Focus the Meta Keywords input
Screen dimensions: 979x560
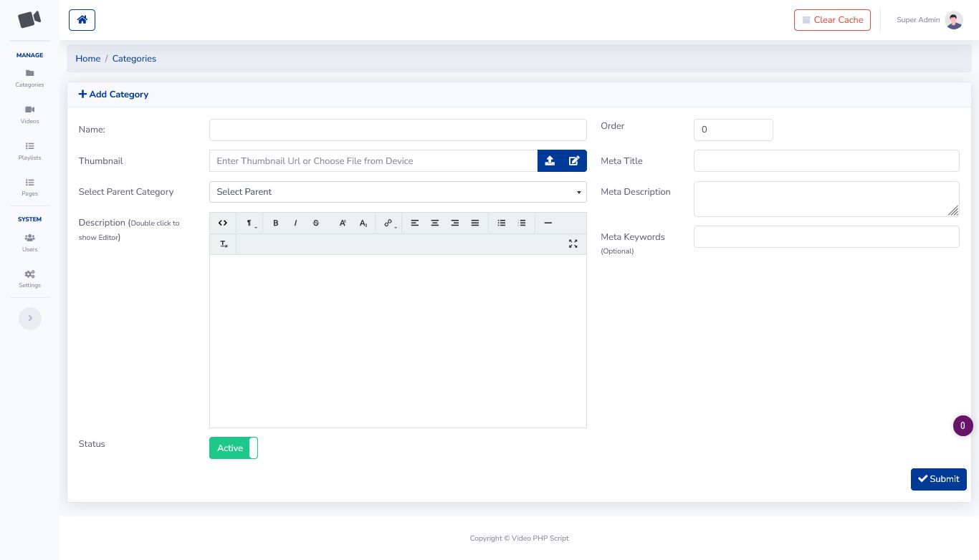(x=826, y=237)
